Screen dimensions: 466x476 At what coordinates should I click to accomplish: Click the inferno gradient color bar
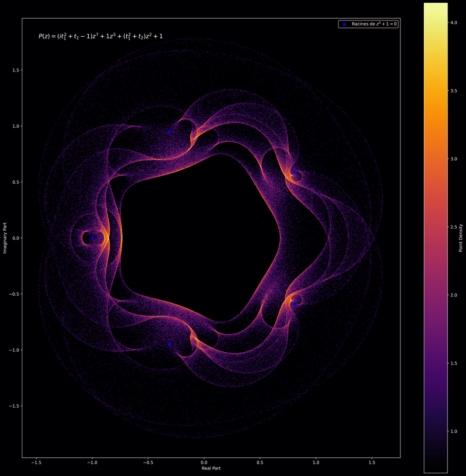click(436, 238)
